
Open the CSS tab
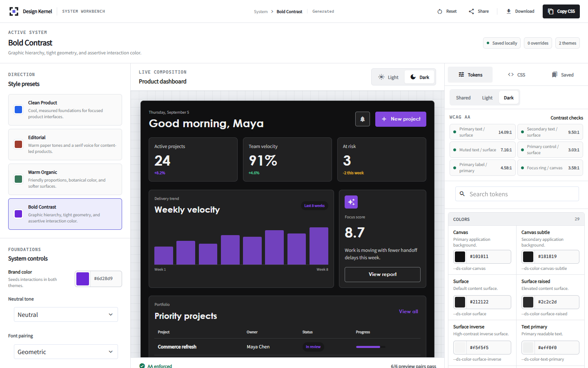[517, 75]
